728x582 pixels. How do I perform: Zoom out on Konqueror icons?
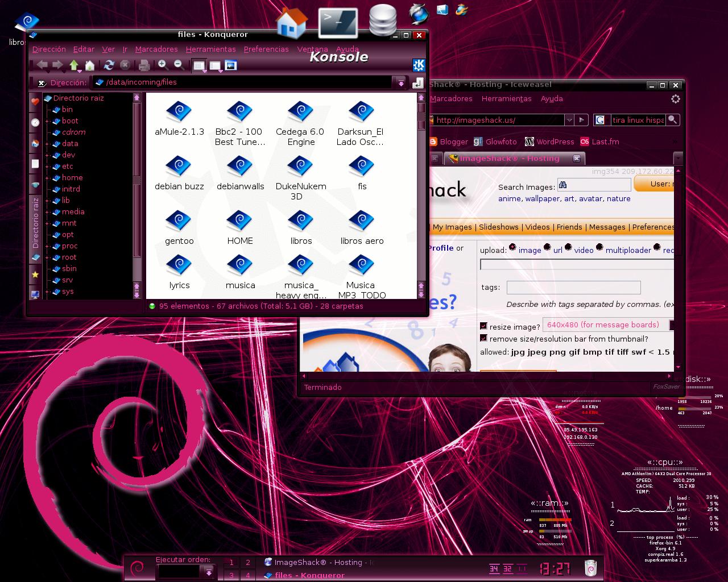[x=179, y=65]
